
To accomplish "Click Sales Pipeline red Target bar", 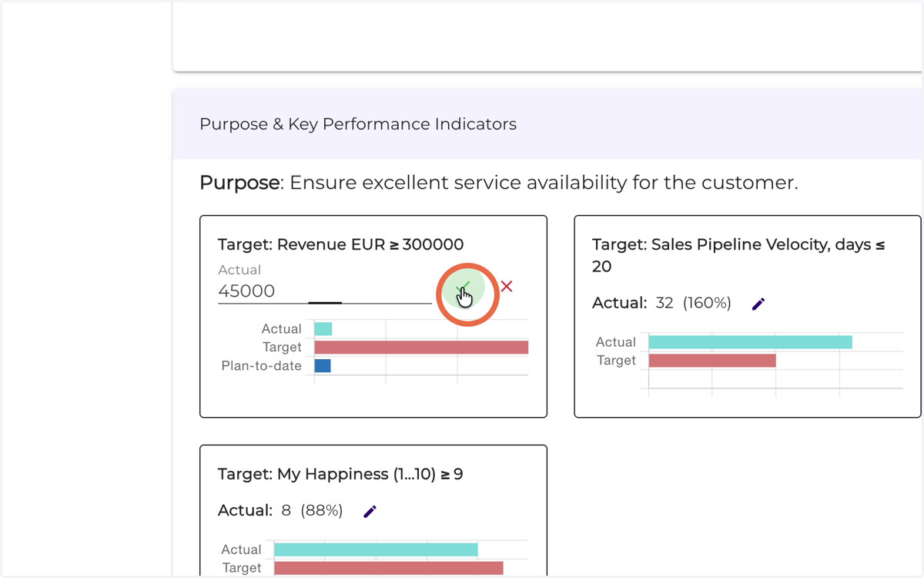I will tap(712, 361).
